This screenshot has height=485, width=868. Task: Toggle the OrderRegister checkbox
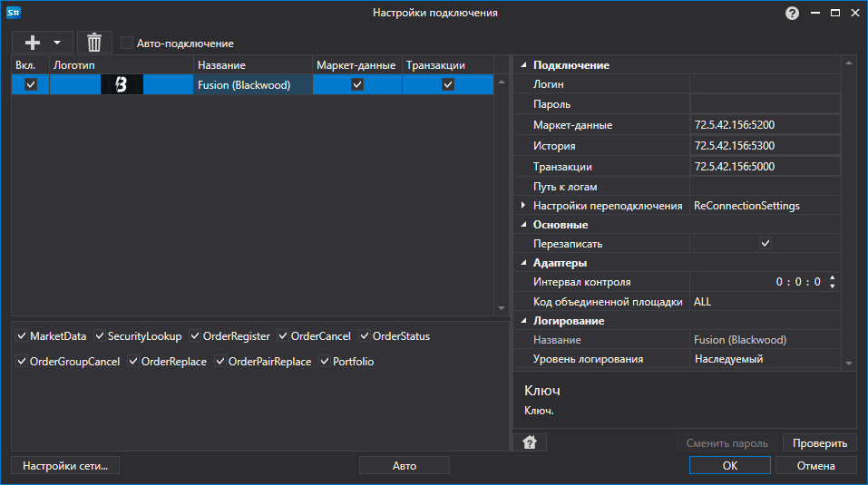pos(195,335)
